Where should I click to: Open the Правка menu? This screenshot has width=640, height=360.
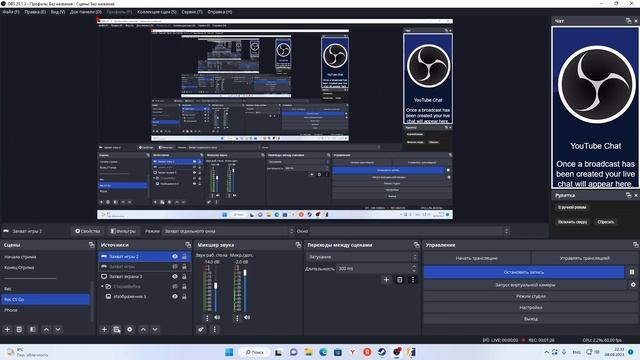tap(35, 12)
